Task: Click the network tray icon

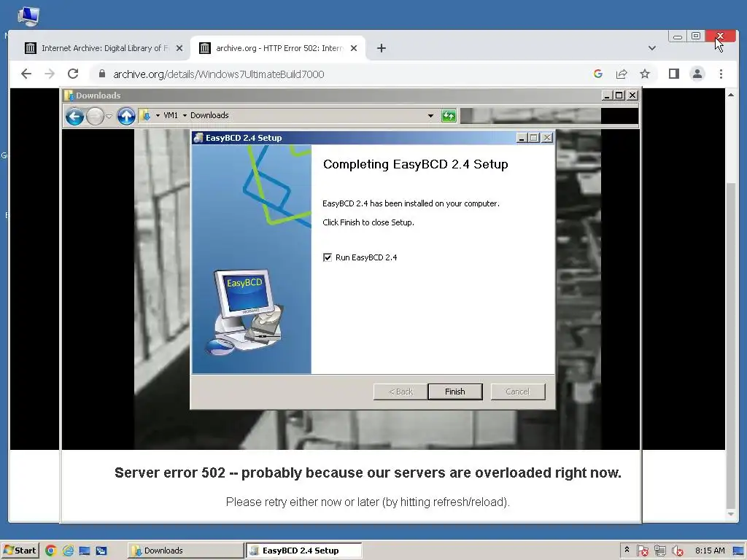Action: [659, 551]
